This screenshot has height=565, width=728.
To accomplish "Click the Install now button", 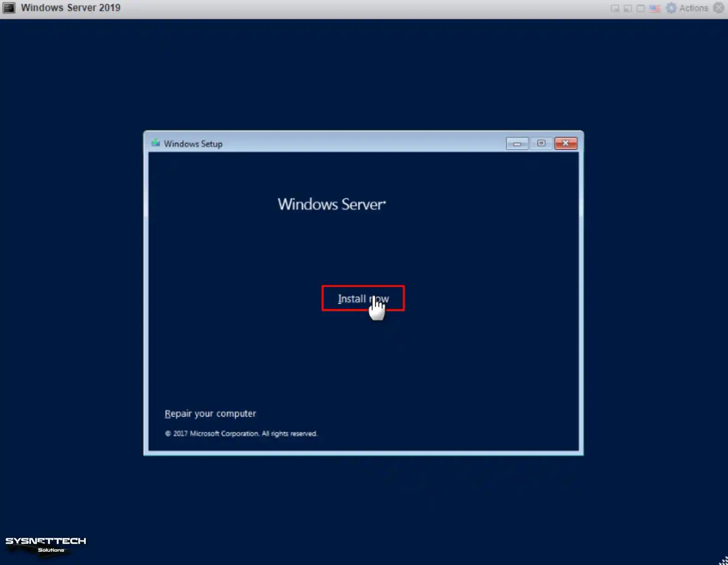I will 363,298.
